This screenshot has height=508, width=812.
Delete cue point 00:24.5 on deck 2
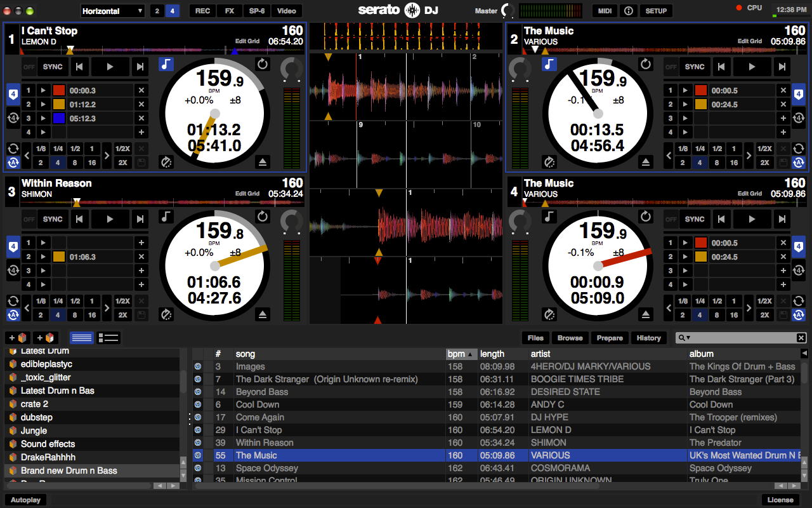tap(783, 105)
